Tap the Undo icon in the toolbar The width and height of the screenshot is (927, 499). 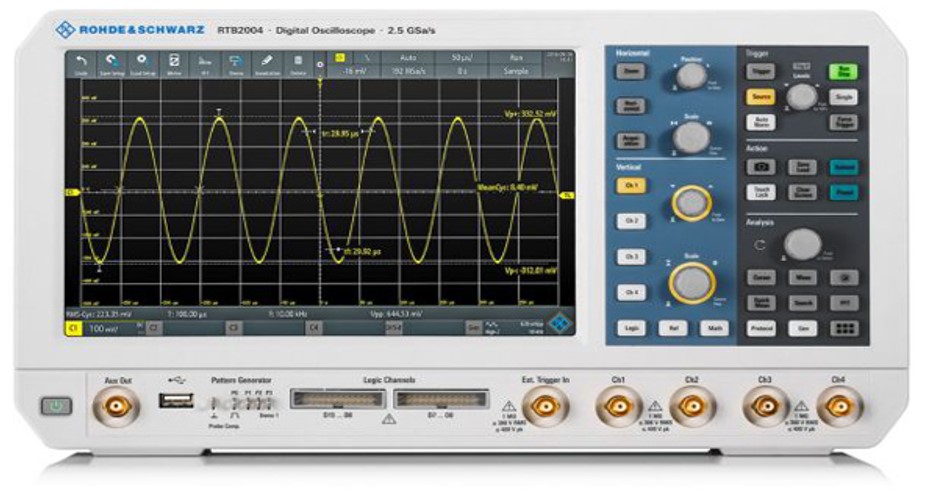click(x=80, y=65)
